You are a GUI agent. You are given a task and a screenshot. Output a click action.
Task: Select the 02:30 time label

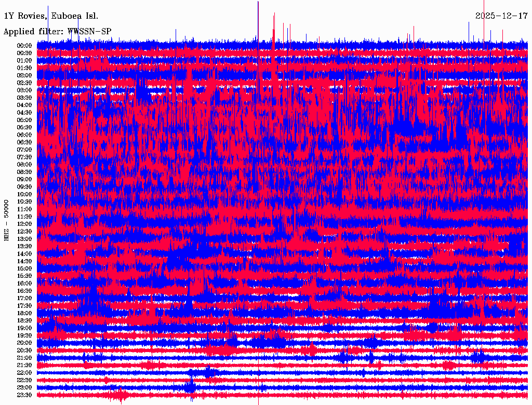coord(24,83)
